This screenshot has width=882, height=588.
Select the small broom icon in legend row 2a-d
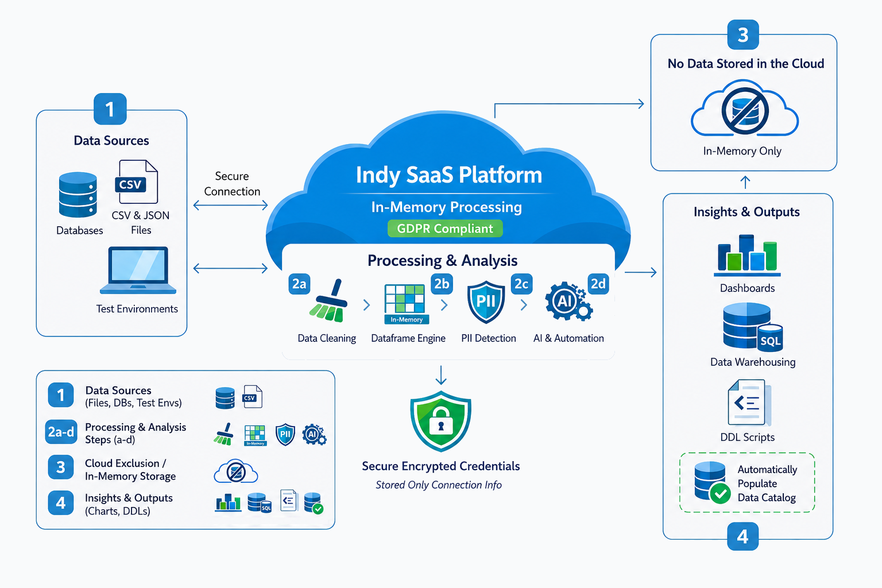click(x=224, y=434)
